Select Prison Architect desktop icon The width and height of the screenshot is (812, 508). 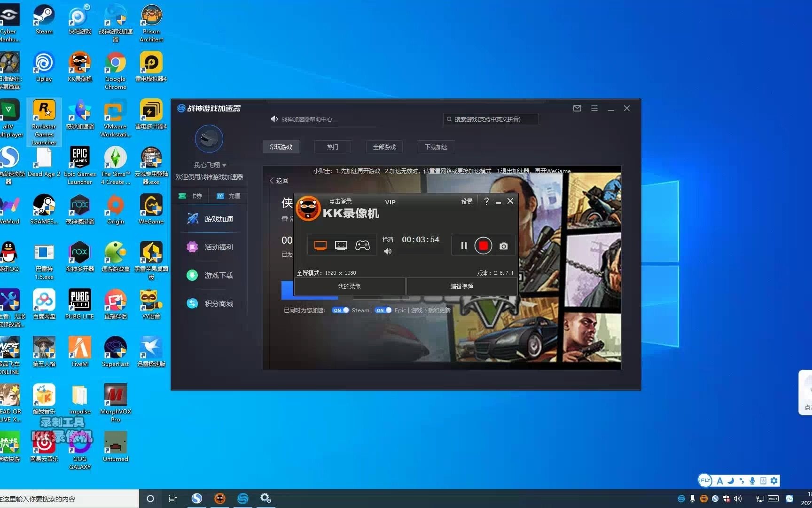pyautogui.click(x=151, y=24)
